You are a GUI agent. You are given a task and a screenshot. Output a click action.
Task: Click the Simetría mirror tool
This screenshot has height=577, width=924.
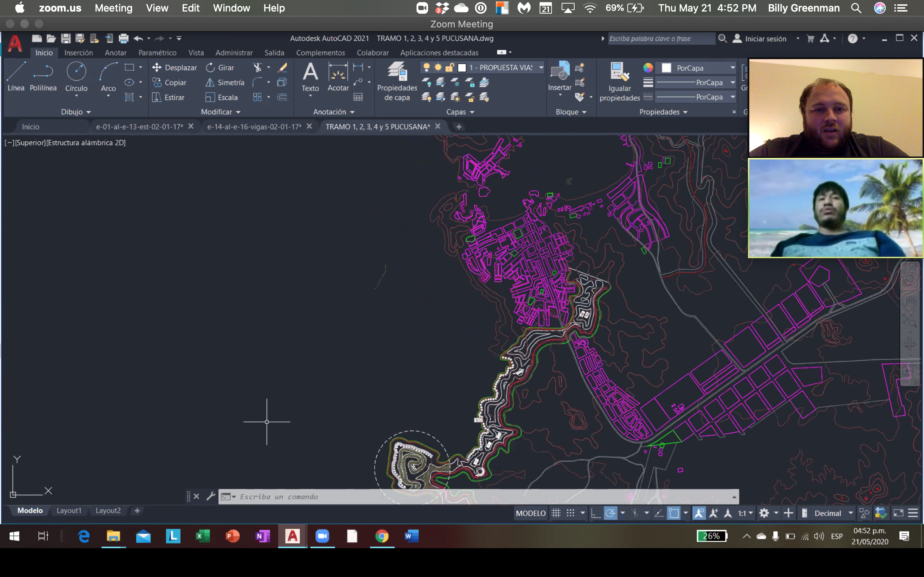click(x=225, y=83)
